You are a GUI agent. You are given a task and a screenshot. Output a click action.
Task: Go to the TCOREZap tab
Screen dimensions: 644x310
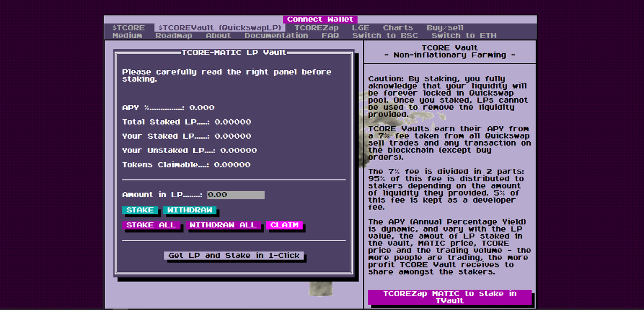[x=317, y=27]
